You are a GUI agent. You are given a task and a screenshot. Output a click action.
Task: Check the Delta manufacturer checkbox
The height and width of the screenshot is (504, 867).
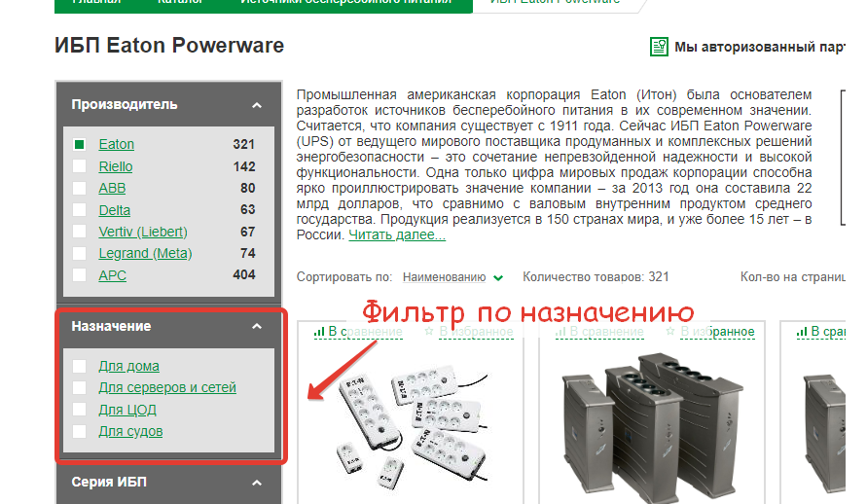coord(79,210)
